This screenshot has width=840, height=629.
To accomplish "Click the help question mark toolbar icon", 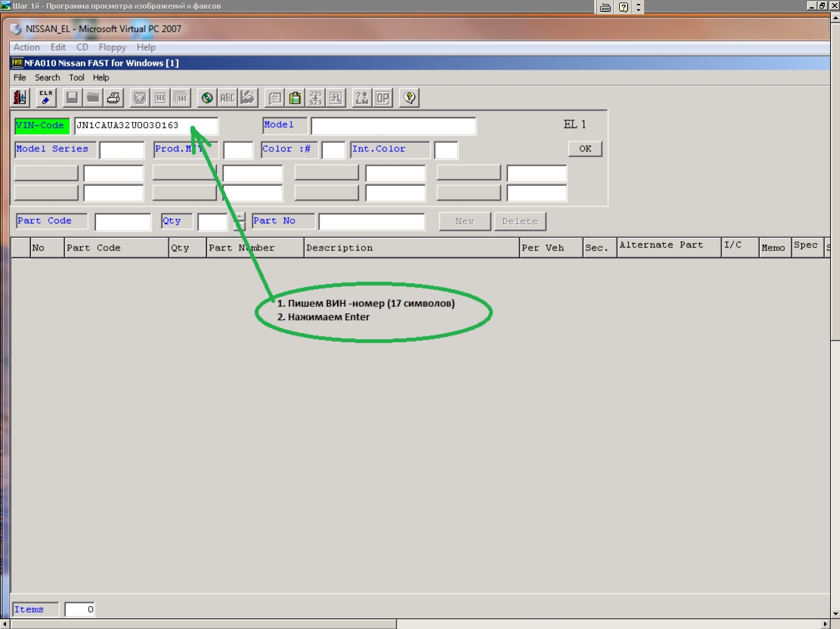I will [x=409, y=98].
